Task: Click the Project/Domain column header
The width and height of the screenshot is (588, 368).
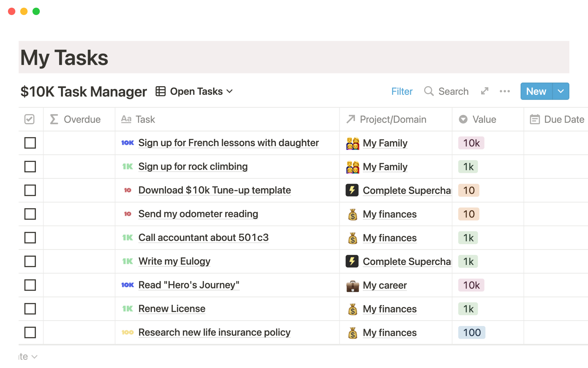Action: tap(393, 119)
